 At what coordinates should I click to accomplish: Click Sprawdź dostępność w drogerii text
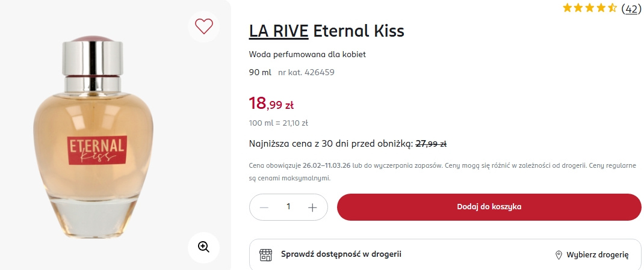[x=341, y=254]
